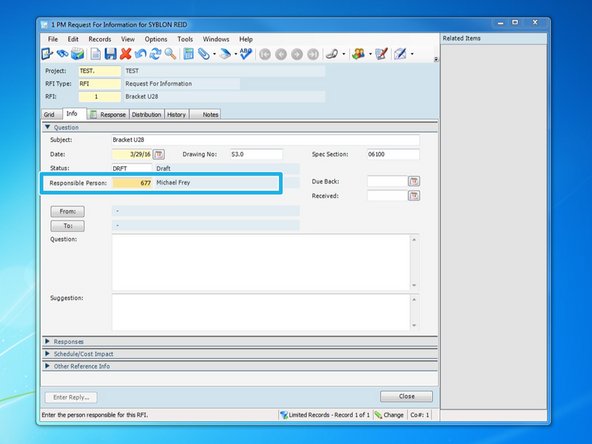Collapse the Question section
The height and width of the screenshot is (444, 592).
coord(48,127)
